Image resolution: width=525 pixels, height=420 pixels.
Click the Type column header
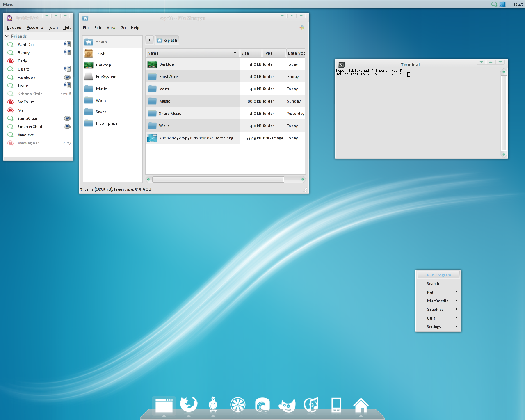pos(274,53)
